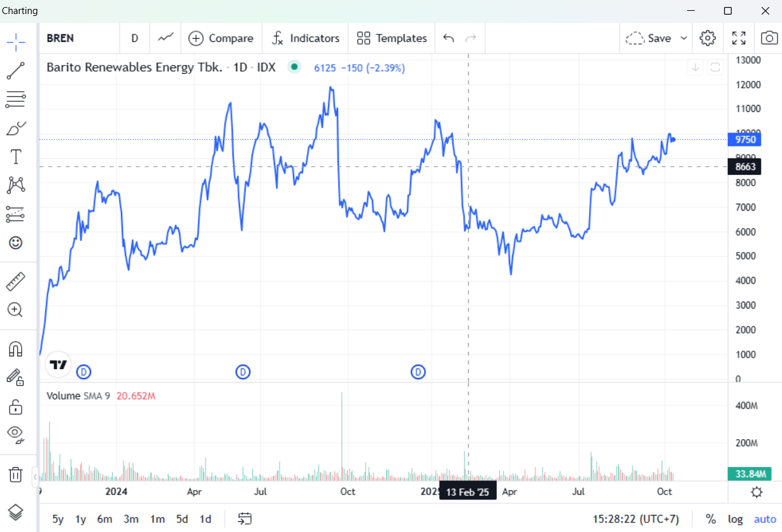
Task: Click the dividend marker near Apr 2024
Action: pos(243,372)
